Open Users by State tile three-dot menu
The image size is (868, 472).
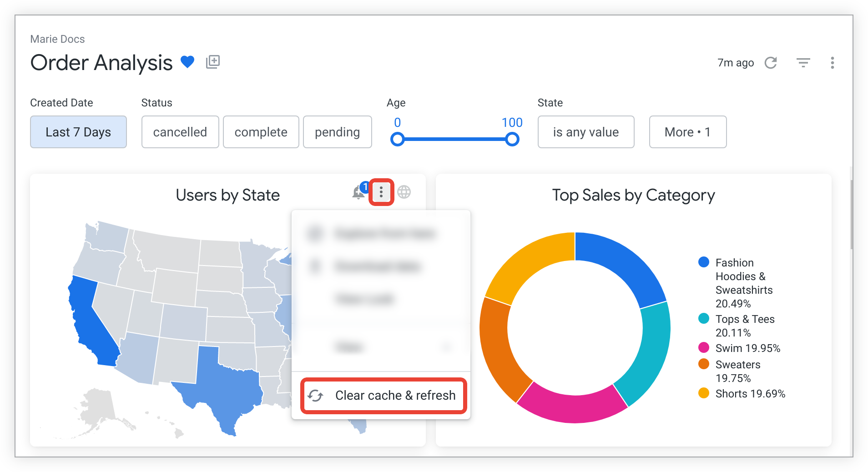click(x=381, y=192)
